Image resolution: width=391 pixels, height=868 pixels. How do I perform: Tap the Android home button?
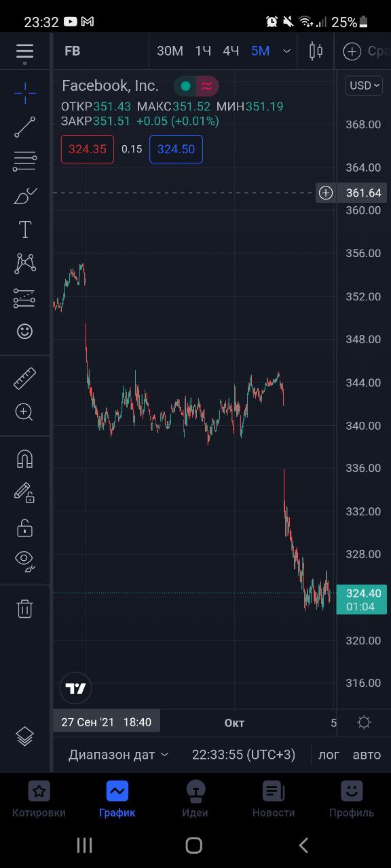click(x=194, y=845)
